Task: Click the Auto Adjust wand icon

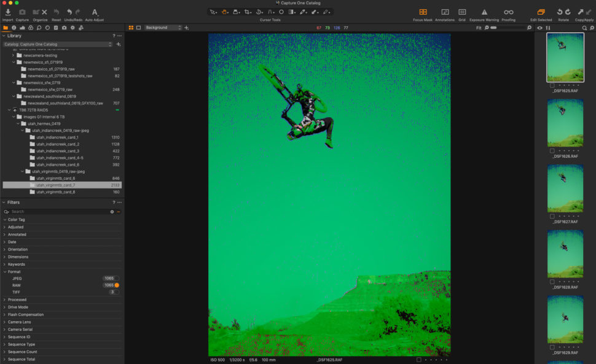Action: 94,11
